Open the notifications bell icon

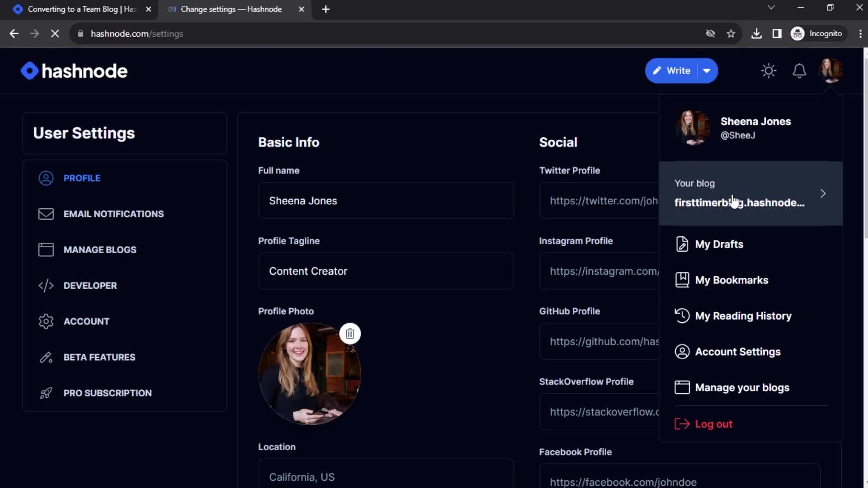click(799, 70)
